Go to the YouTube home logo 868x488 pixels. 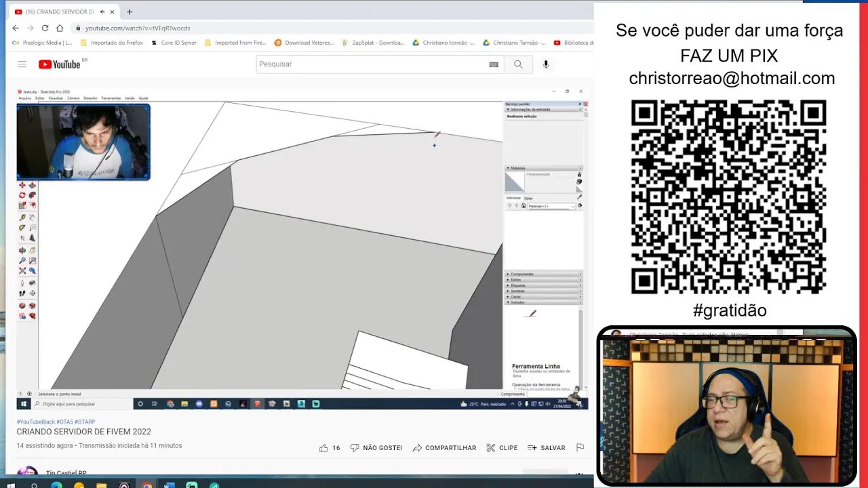point(60,64)
